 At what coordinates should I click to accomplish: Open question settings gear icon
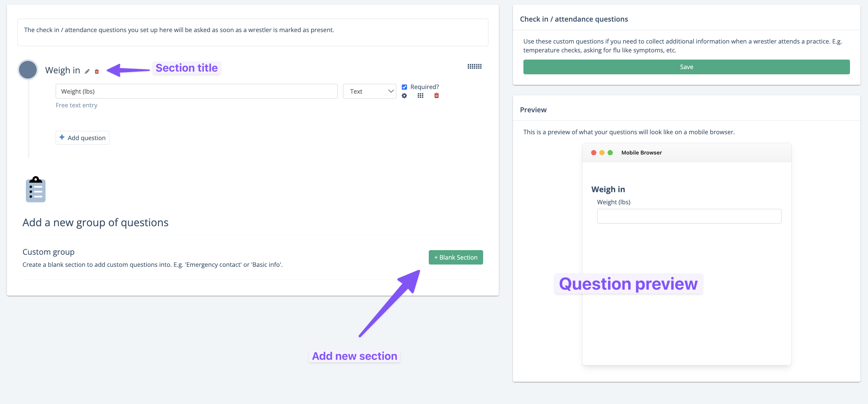(404, 96)
